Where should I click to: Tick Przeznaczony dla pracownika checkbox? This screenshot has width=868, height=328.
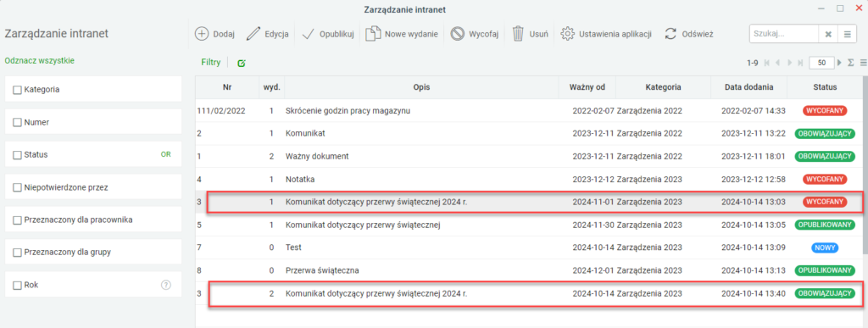tap(17, 220)
